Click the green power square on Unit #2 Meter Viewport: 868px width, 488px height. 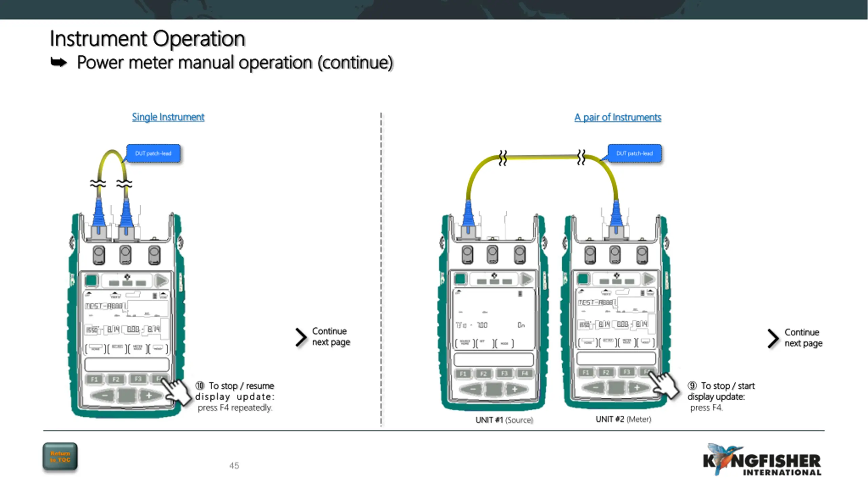pos(583,279)
